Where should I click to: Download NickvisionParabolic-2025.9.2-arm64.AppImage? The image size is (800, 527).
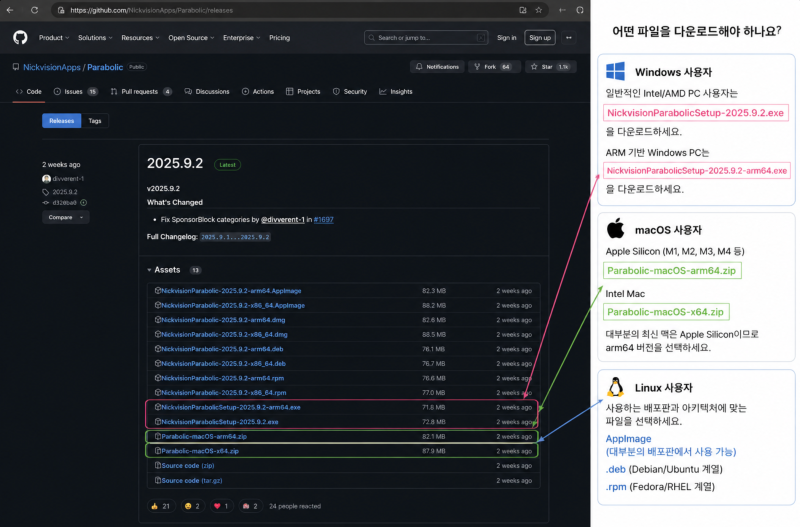(x=231, y=291)
